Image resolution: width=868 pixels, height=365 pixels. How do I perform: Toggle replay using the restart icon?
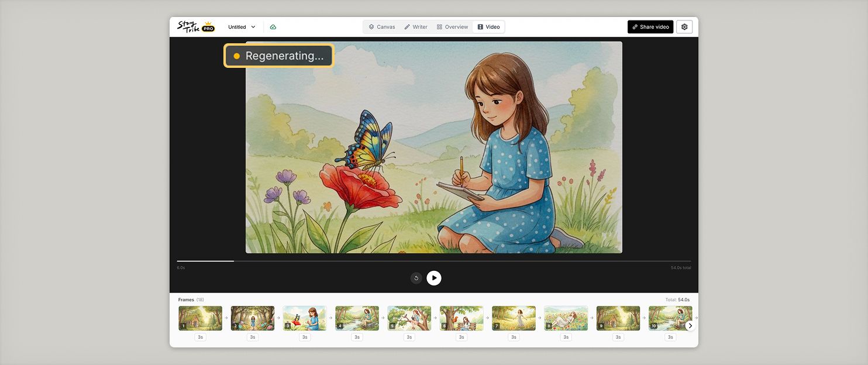point(416,278)
